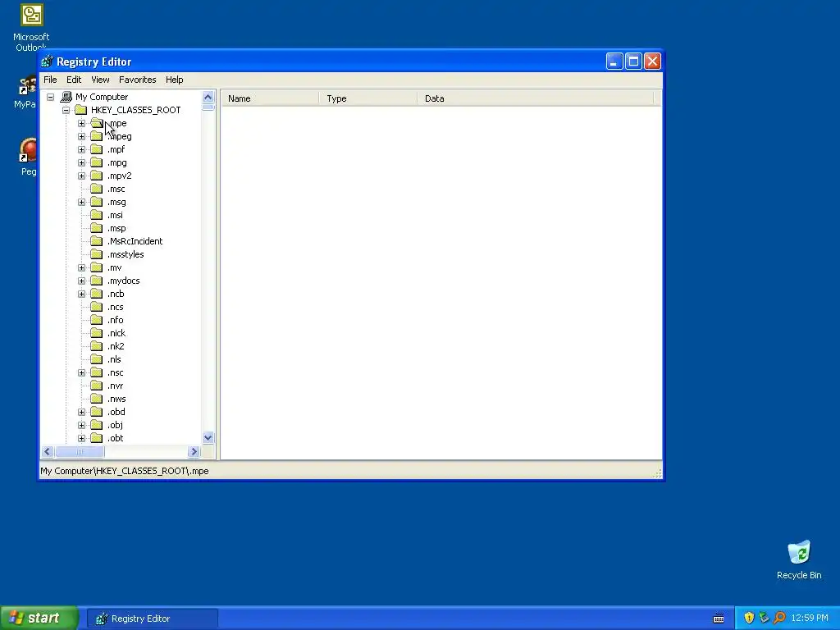Click the .msstyles folder icon
This screenshot has height=630, width=840.
click(x=97, y=254)
